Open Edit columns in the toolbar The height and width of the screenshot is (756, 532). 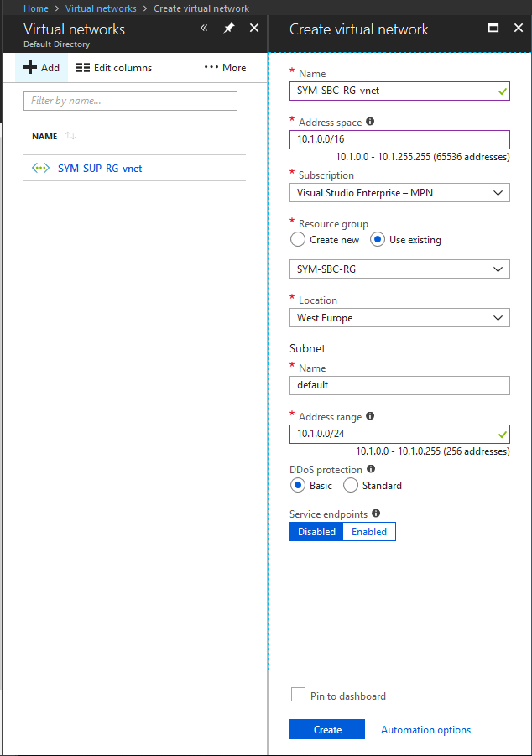tap(114, 68)
